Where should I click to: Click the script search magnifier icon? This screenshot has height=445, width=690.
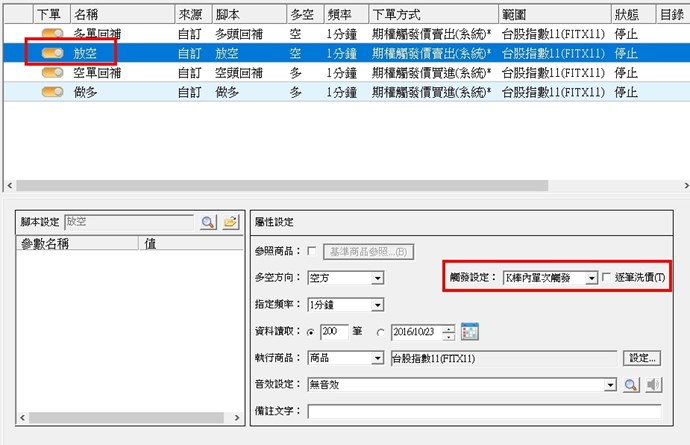208,222
